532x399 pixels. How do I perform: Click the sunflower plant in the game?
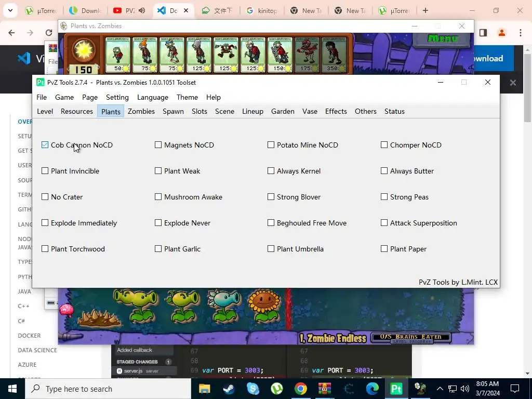264,305
